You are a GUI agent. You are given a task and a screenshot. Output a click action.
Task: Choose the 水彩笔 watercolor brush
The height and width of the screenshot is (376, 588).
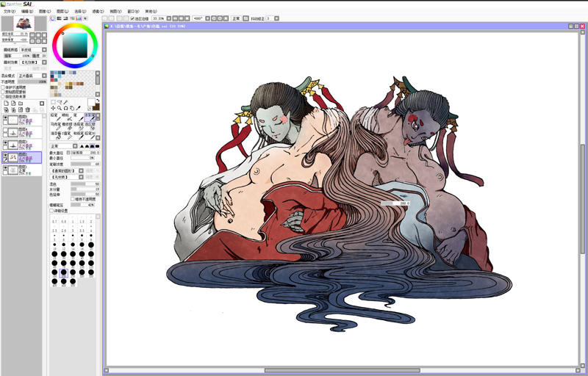pyautogui.click(x=90, y=117)
